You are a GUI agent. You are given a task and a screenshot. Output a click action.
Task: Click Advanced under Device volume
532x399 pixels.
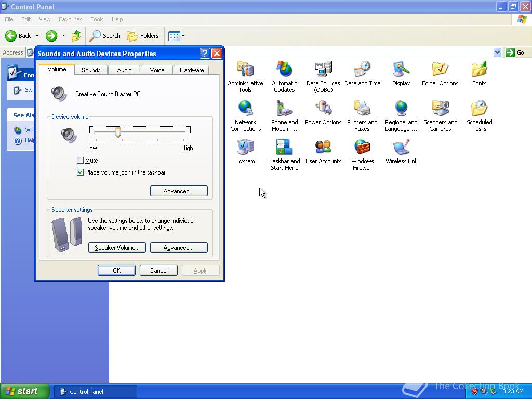pos(179,191)
